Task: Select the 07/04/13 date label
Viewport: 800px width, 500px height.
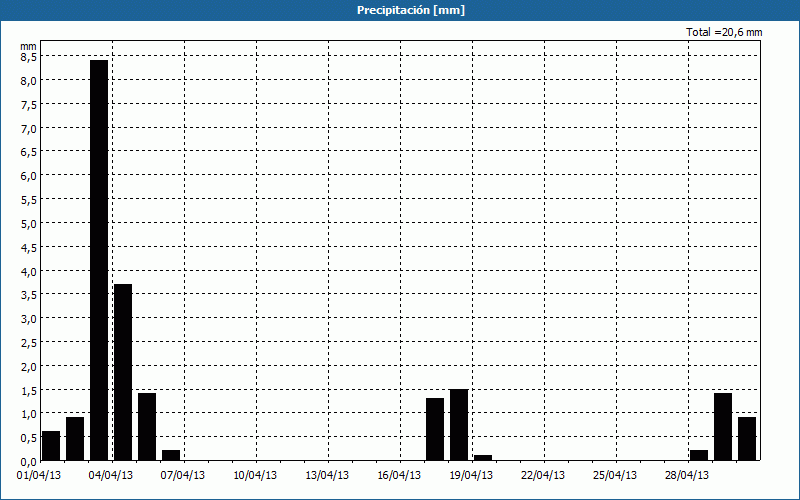Action: pos(183,475)
